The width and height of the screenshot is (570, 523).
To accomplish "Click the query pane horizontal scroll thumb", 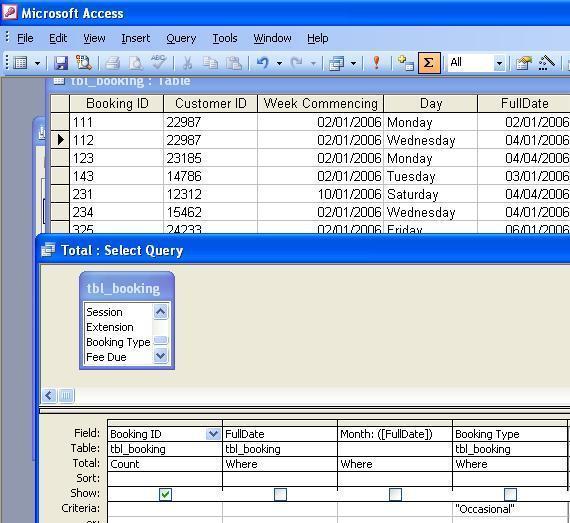I will [66, 395].
